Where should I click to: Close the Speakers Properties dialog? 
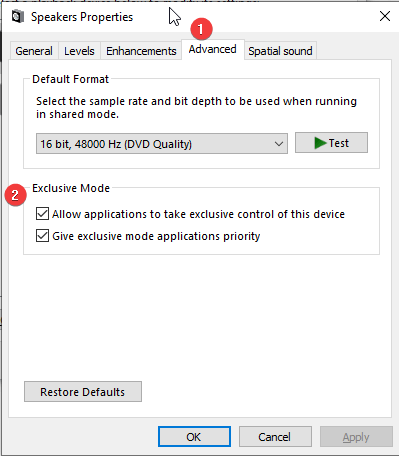coord(385,16)
